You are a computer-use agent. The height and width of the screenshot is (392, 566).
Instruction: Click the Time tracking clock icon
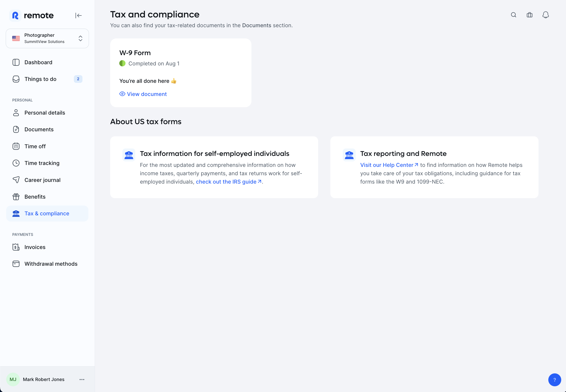click(x=16, y=163)
